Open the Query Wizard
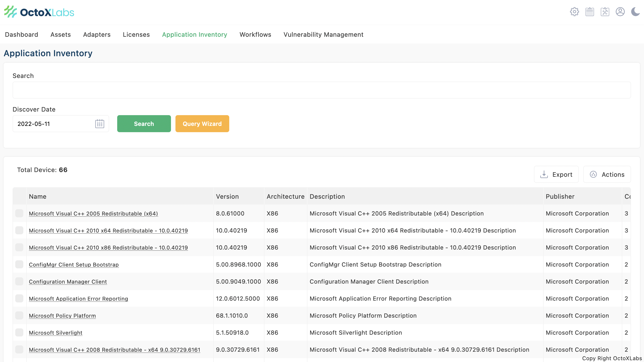This screenshot has height=362, width=644. pyautogui.click(x=202, y=124)
